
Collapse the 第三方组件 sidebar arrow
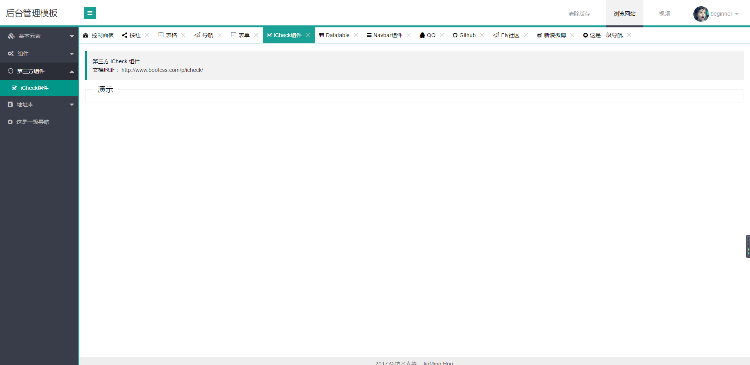click(72, 71)
